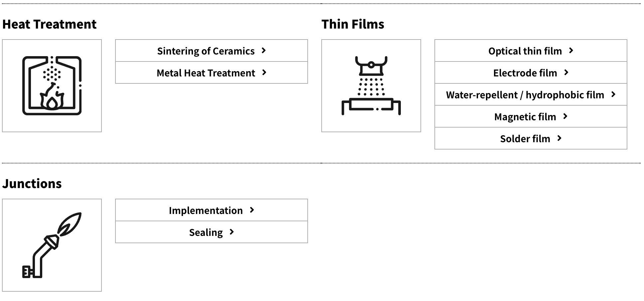
Task: Click the chevron beside Metal Heat Treatment
Action: coord(264,72)
